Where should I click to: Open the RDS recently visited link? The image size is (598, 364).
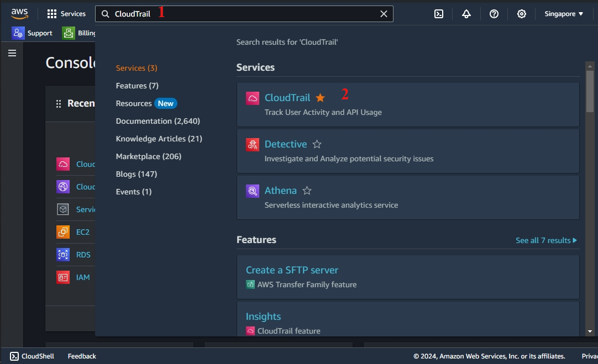83,255
